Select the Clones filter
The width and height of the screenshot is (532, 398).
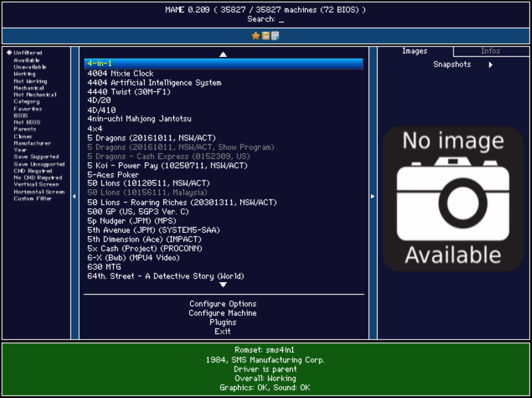click(x=23, y=136)
